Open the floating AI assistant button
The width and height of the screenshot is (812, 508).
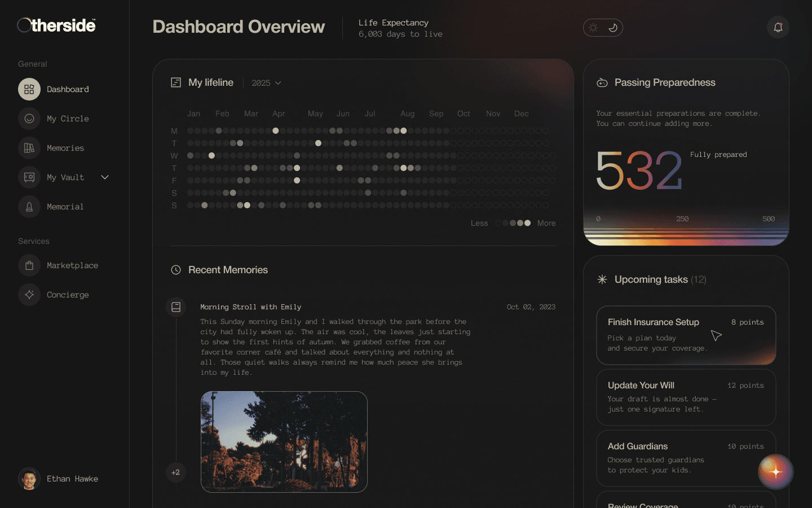click(776, 472)
